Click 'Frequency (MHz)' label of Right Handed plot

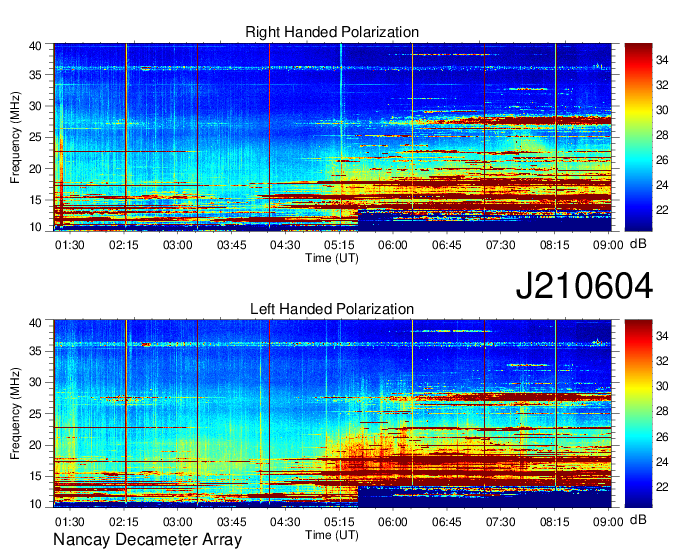click(x=15, y=137)
